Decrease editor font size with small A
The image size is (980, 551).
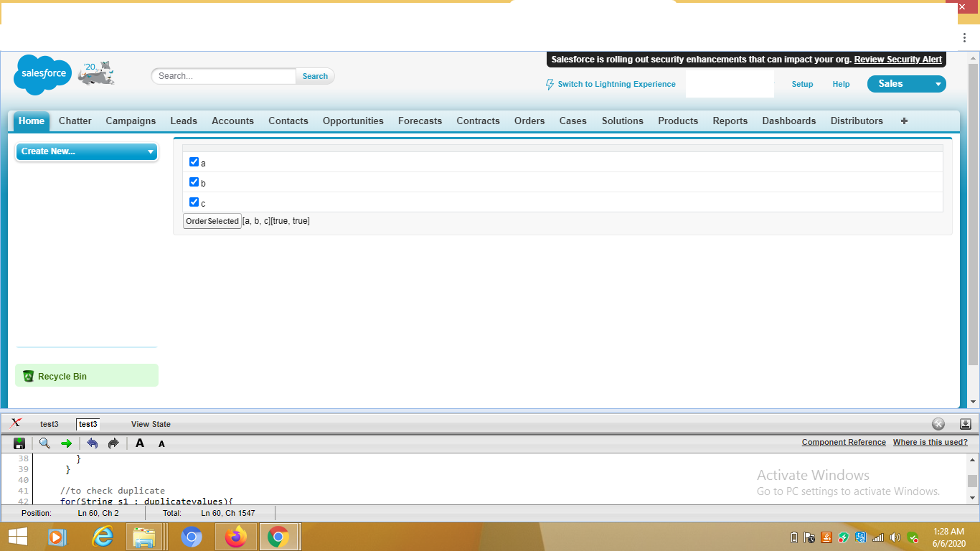point(161,444)
